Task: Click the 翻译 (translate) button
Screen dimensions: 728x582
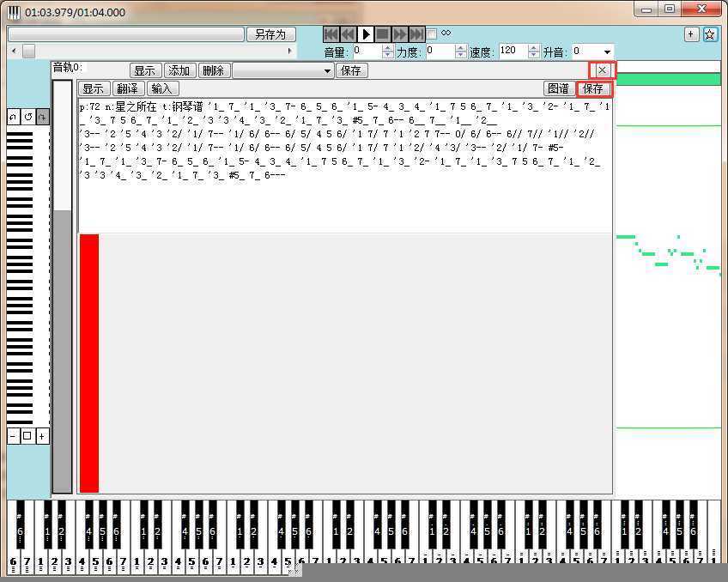Action: click(128, 88)
